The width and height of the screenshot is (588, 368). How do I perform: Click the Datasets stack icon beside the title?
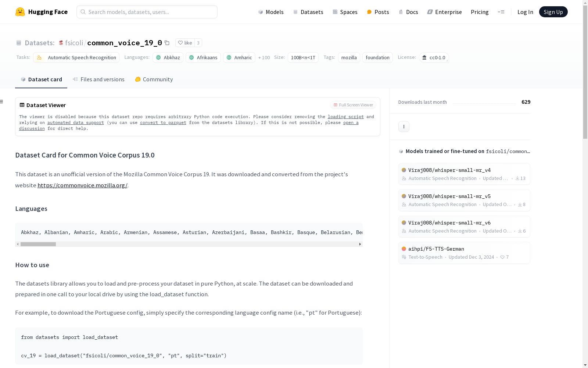tap(19, 43)
